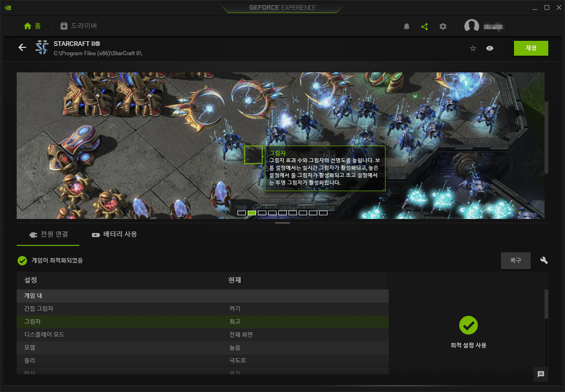Click the STARCRAFT II title text
Image resolution: width=565 pixels, height=392 pixels.
coord(77,44)
